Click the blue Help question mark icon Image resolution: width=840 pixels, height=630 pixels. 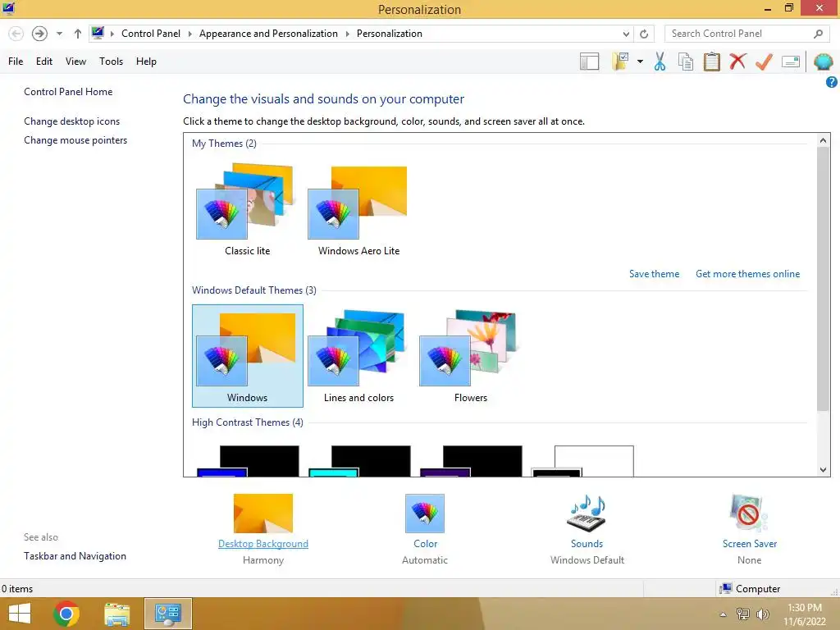pos(832,82)
